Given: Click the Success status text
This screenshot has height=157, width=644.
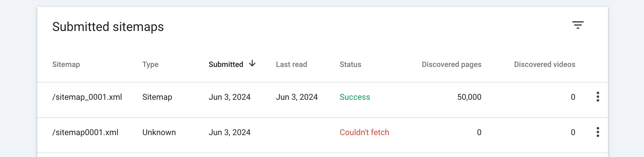Looking at the screenshot, I should (355, 97).
